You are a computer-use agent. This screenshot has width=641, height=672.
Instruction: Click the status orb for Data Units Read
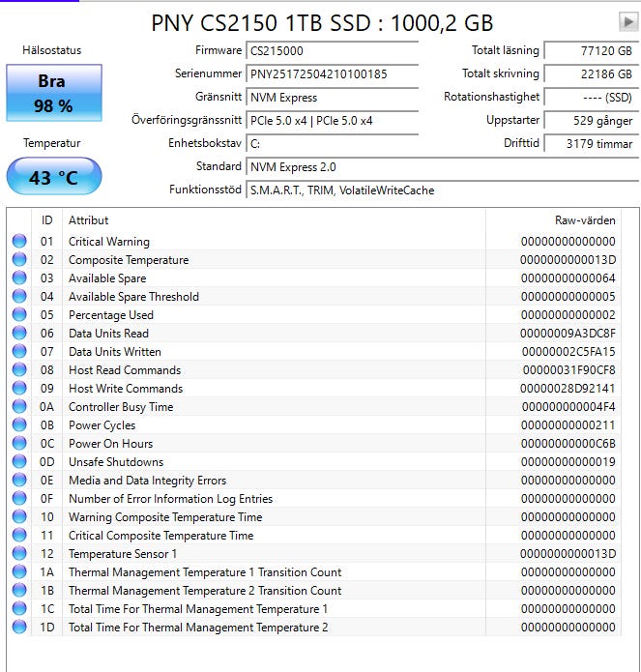(19, 333)
